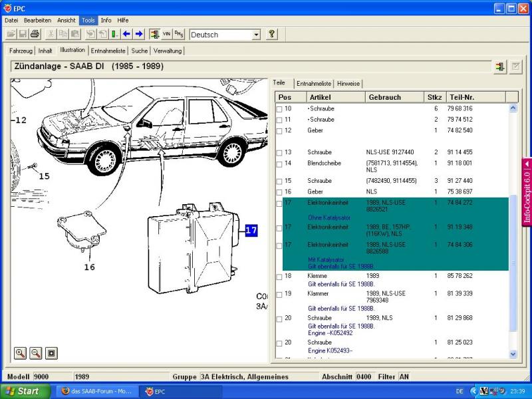Tick the checkbox for Elektronikeinheit part 91 19 348
The height and width of the screenshot is (399, 532).
tap(279, 228)
